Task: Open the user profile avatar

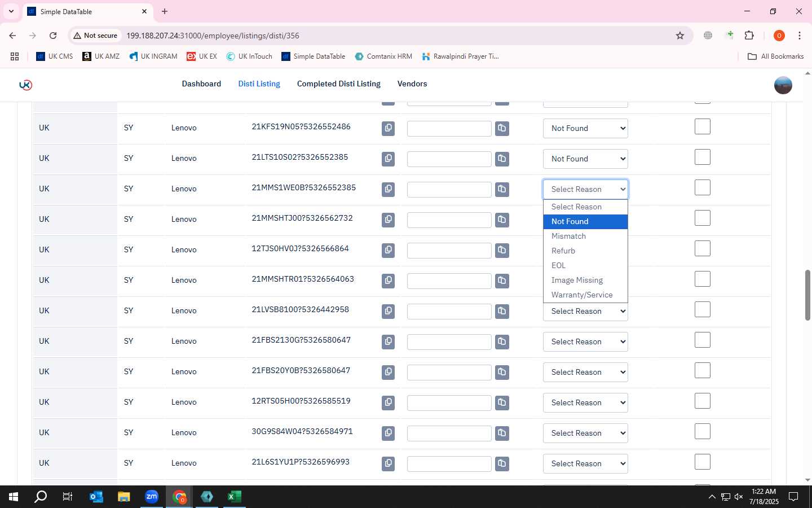Action: 783,85
